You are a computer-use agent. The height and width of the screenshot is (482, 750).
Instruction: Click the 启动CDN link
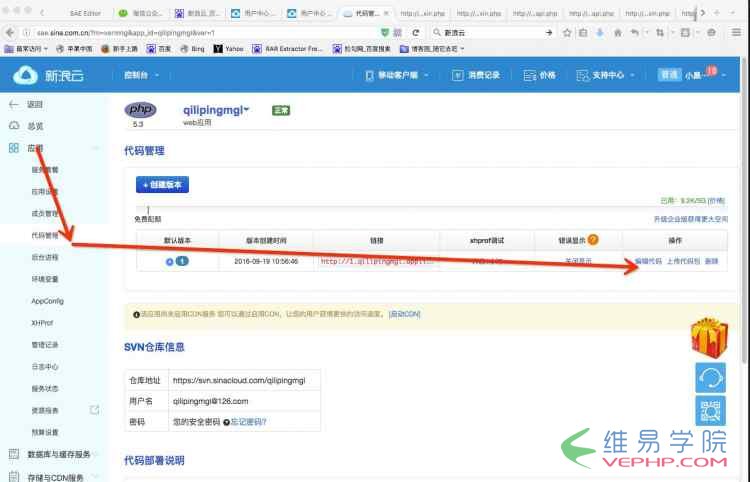pyautogui.click(x=405, y=314)
